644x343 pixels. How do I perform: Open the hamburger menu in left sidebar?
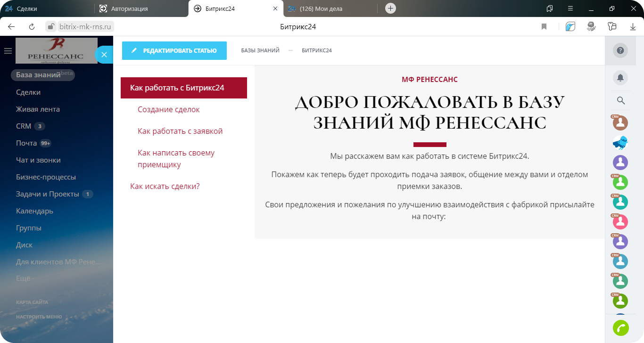[x=8, y=51]
